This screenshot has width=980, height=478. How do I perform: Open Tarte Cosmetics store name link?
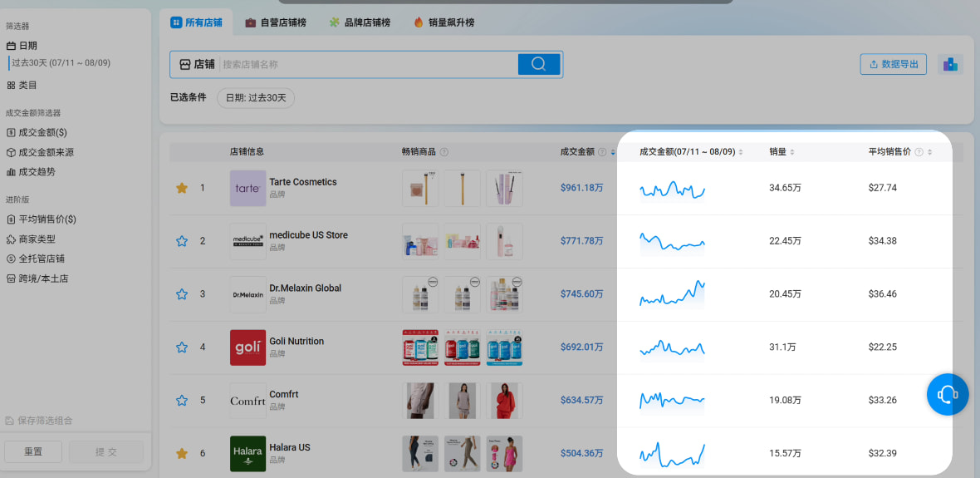coord(303,182)
